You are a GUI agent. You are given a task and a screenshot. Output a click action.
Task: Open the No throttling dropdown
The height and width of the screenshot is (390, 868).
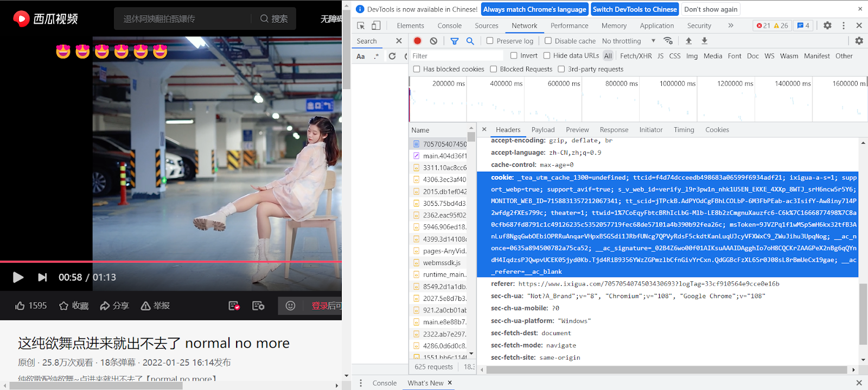(628, 41)
